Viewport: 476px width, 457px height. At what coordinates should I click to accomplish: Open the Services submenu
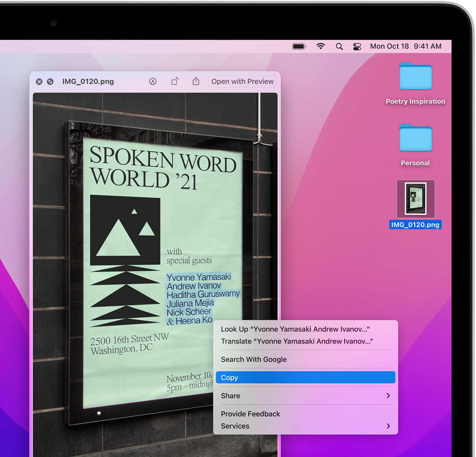coord(306,426)
